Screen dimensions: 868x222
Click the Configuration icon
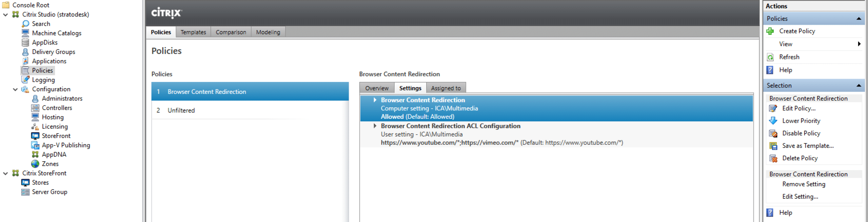tap(25, 89)
